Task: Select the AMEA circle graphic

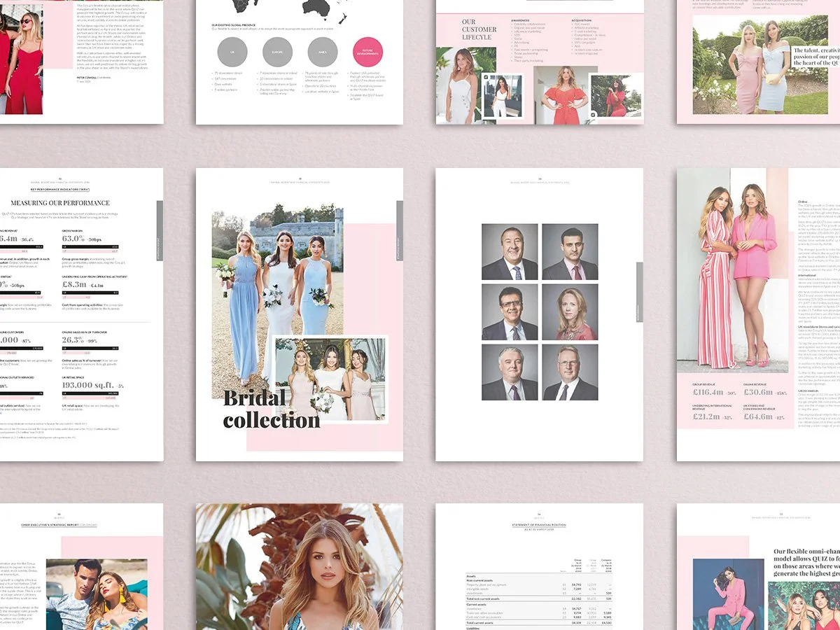Action: (x=323, y=52)
